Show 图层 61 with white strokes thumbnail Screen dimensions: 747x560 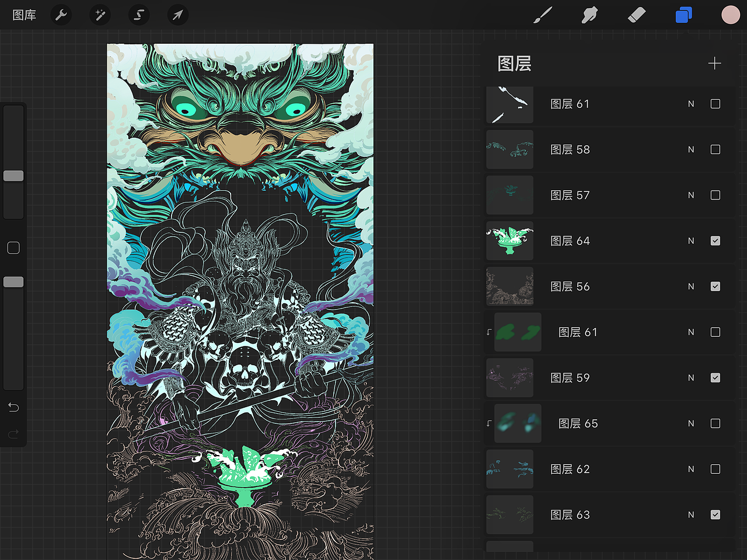click(715, 104)
